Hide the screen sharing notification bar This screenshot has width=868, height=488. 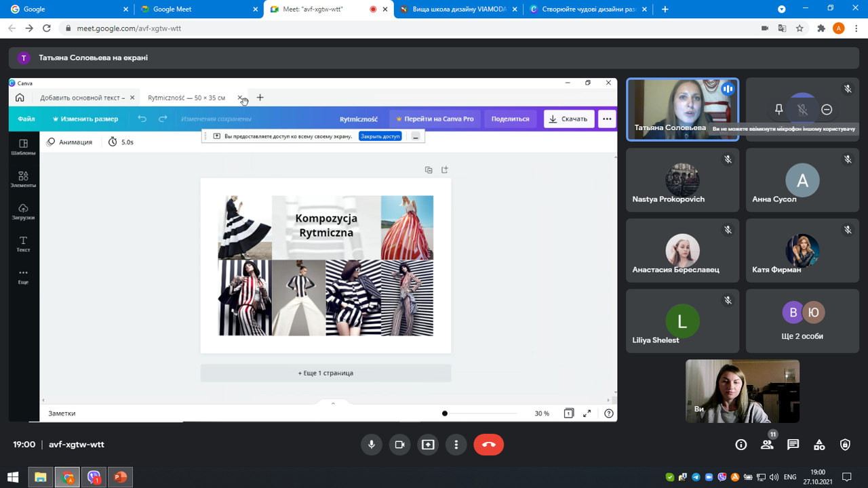coord(416,136)
